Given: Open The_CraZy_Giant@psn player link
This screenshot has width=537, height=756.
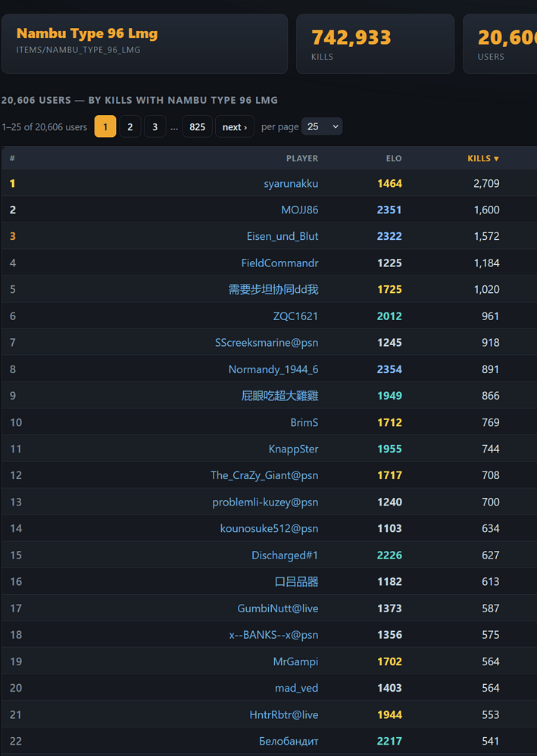Looking at the screenshot, I should pos(264,475).
